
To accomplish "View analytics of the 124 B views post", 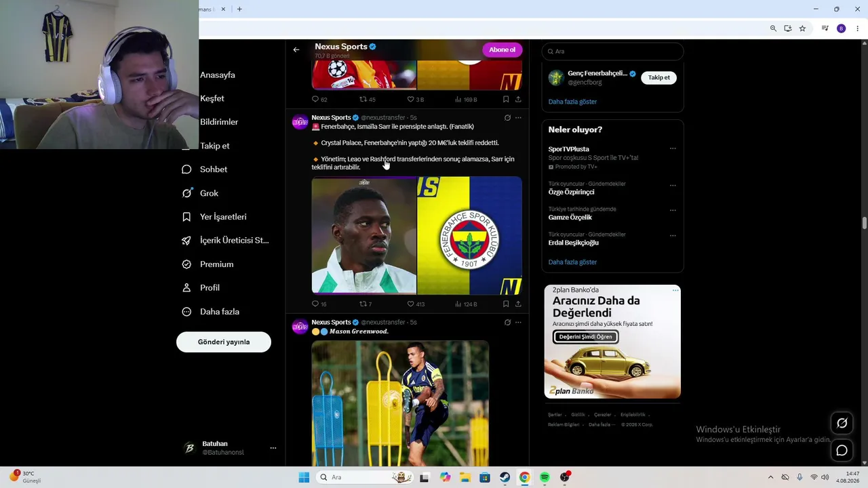I will click(x=466, y=304).
